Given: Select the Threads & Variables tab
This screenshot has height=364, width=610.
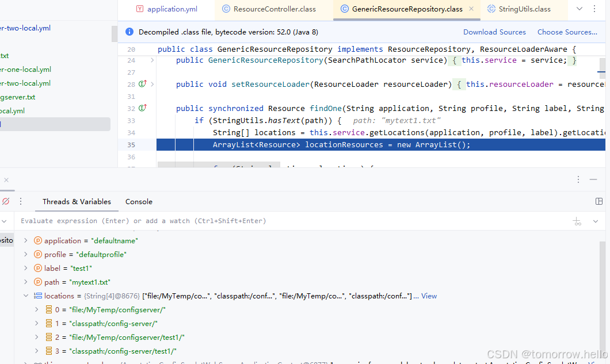Looking at the screenshot, I should pyautogui.click(x=77, y=201).
